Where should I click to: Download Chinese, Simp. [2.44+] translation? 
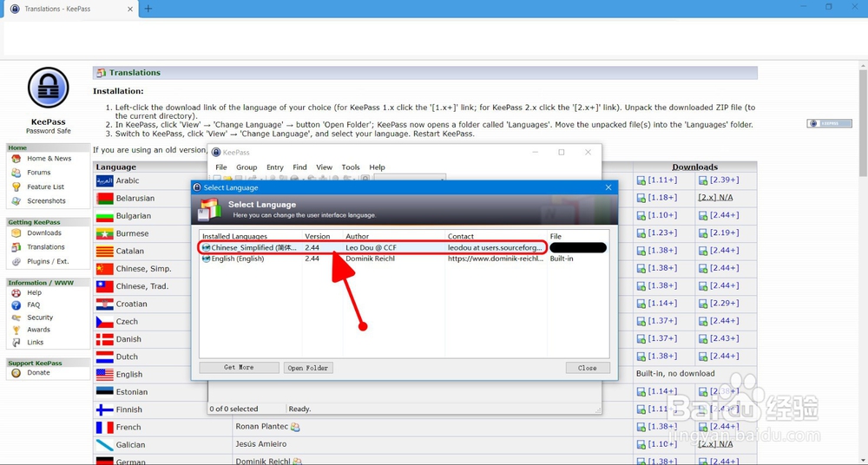click(724, 268)
